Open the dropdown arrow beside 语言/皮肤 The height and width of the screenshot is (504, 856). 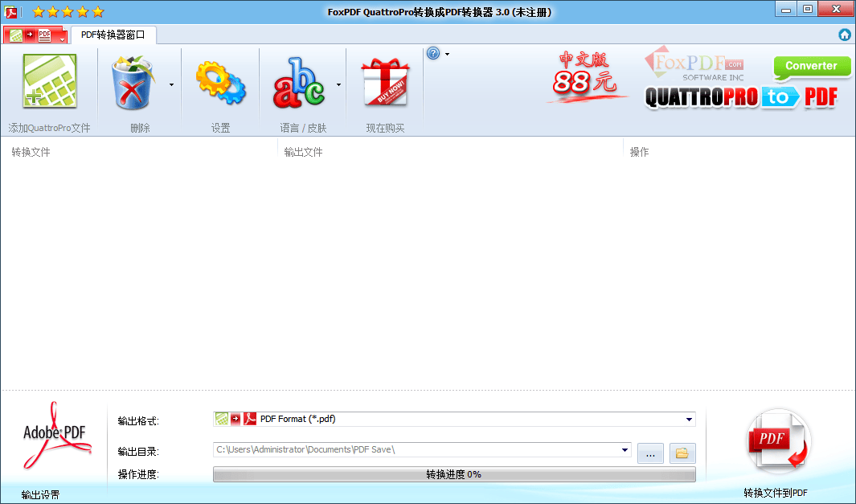click(338, 83)
